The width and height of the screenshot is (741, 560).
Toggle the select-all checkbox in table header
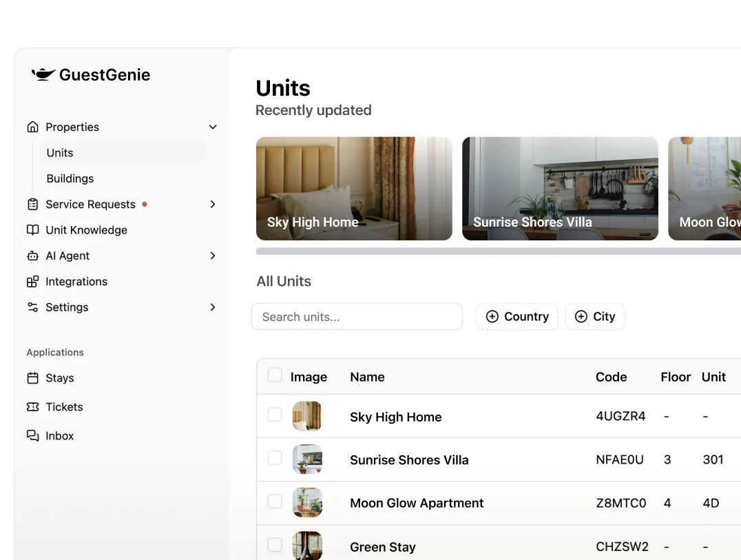point(275,375)
